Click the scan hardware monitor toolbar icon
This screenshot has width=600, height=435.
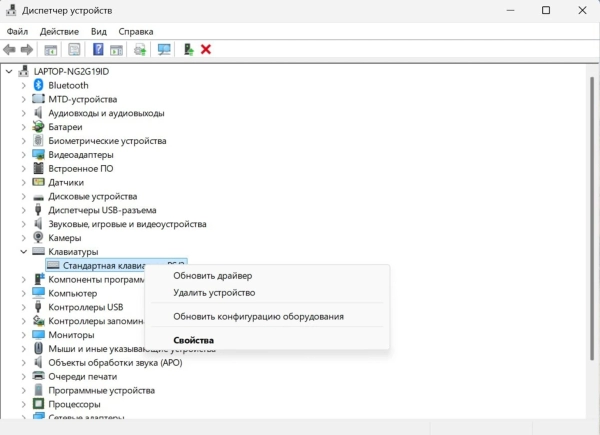[x=164, y=49]
